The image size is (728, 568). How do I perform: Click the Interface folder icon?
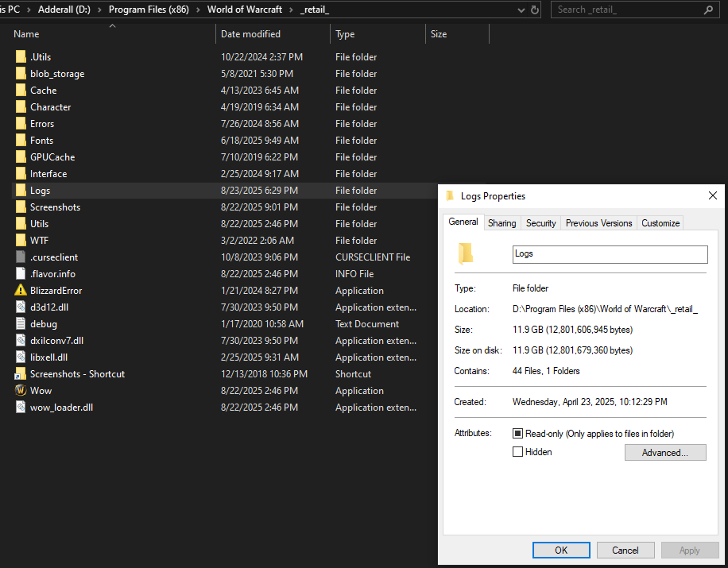(x=21, y=173)
